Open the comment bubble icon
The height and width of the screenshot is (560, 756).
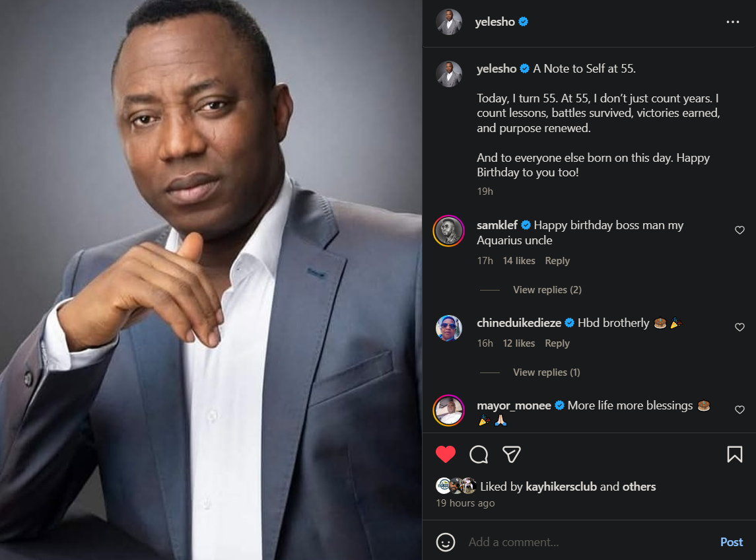coord(479,454)
